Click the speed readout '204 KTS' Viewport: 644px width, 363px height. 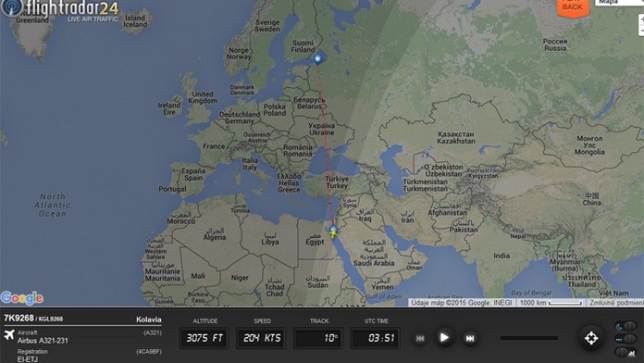[262, 338]
